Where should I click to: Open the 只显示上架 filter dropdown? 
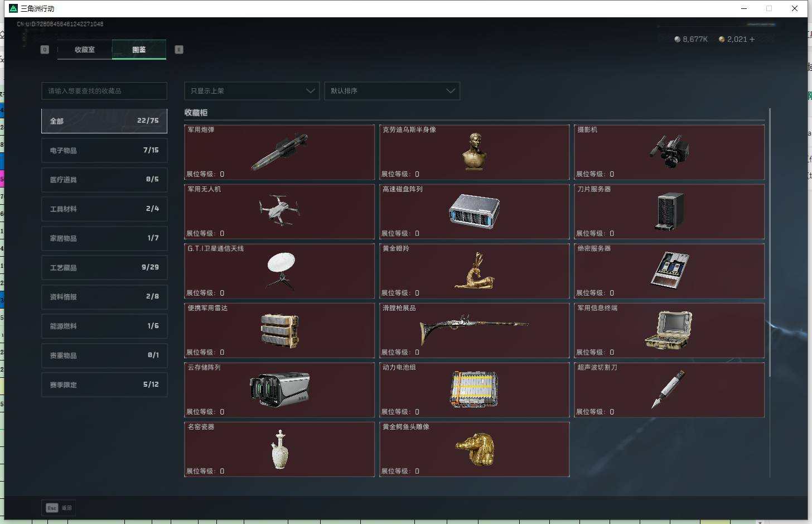coord(252,91)
